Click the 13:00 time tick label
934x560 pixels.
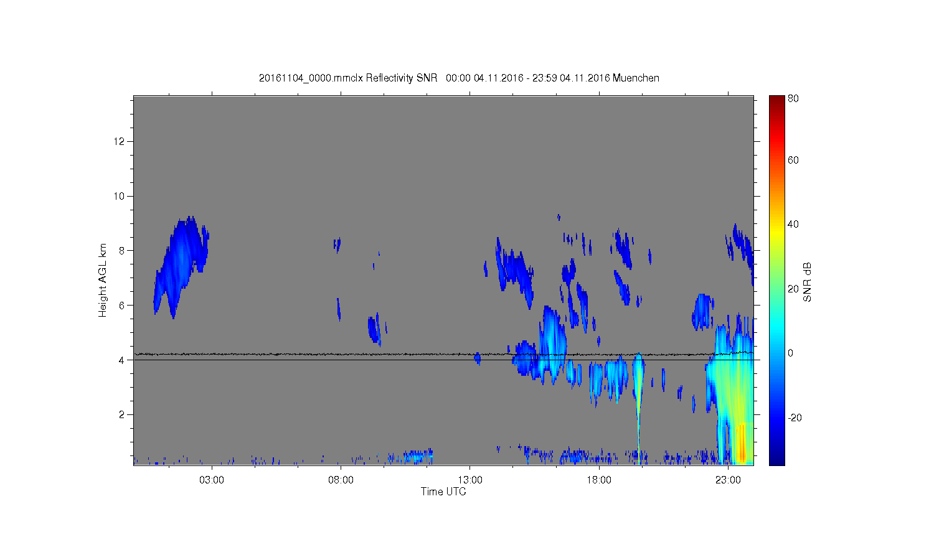pos(470,480)
